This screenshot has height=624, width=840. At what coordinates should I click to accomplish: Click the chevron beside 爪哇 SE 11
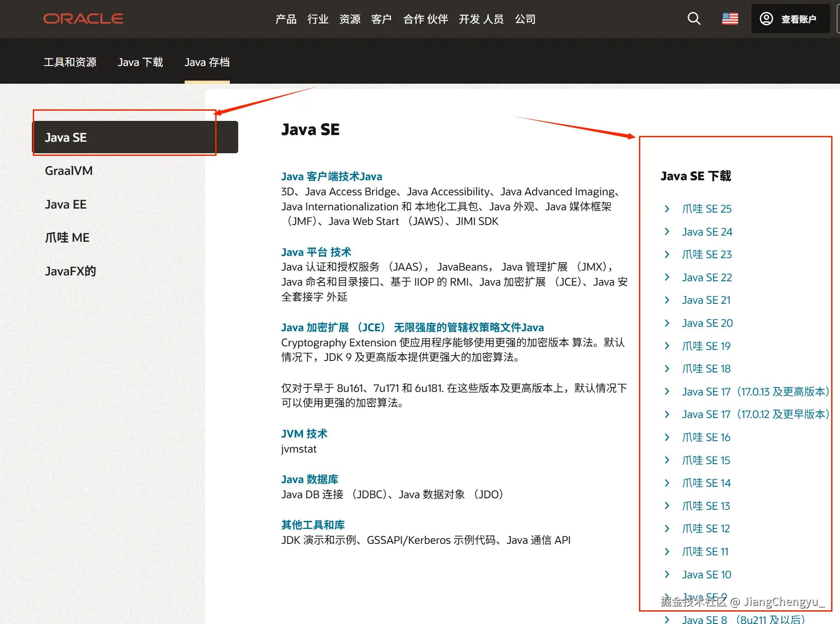coord(667,551)
